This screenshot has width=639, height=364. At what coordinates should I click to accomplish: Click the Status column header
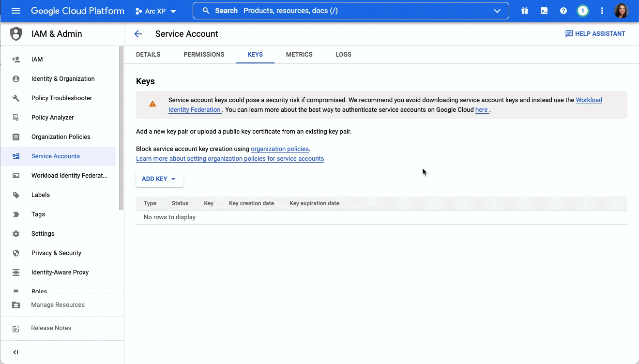[180, 203]
